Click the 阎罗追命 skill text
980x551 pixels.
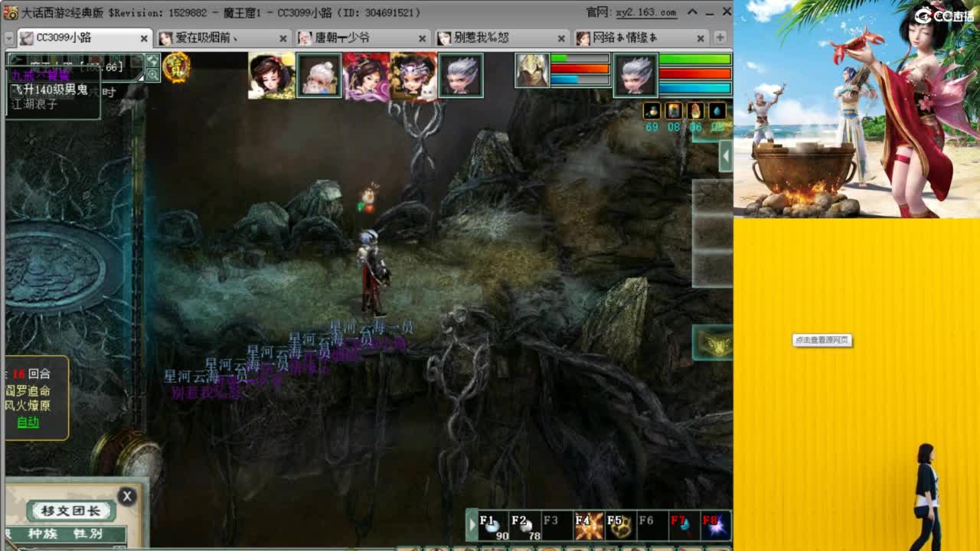[28, 390]
